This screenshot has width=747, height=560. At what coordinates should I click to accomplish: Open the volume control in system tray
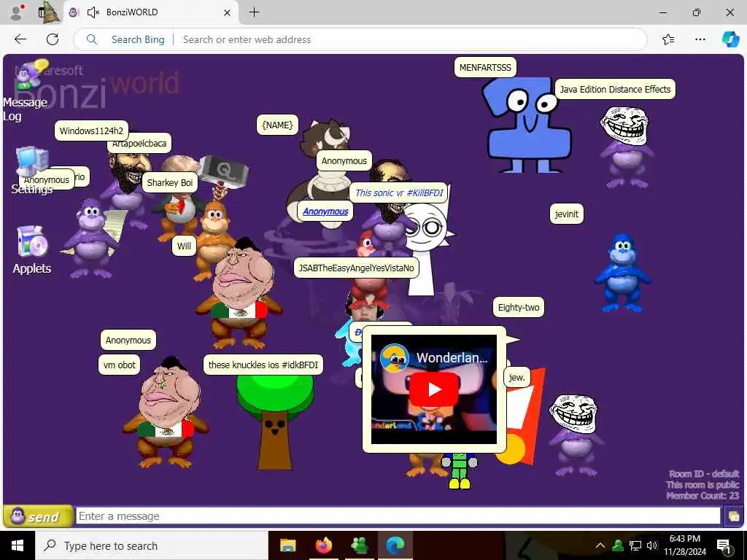coord(651,545)
